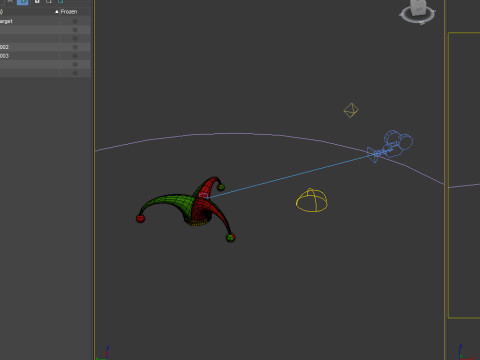Select the list row ending in 'arget'
This screenshot has height=360, width=480.
coord(45,21)
